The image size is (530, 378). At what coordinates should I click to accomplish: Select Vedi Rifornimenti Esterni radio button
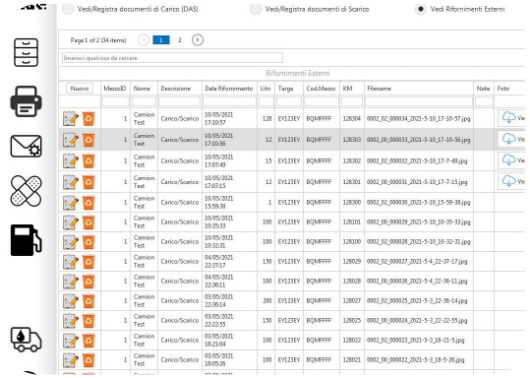coord(420,9)
